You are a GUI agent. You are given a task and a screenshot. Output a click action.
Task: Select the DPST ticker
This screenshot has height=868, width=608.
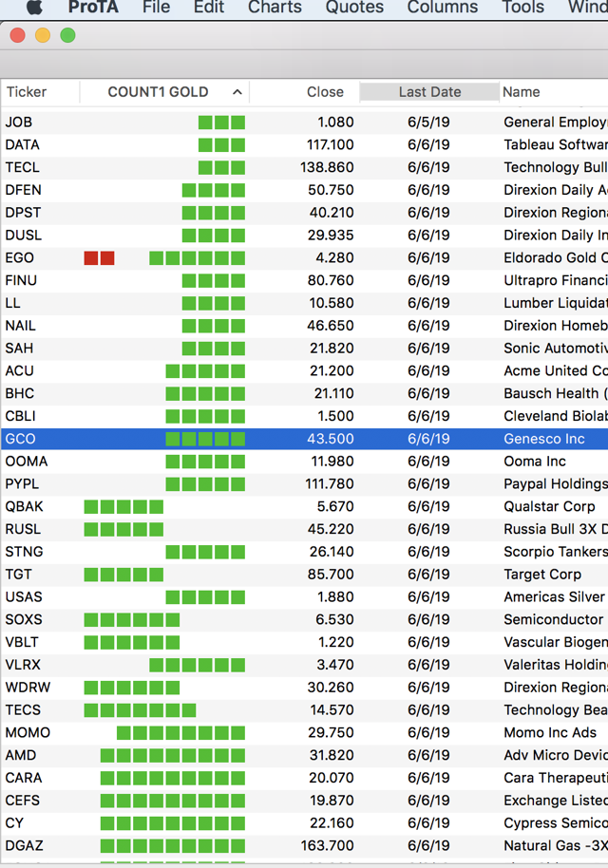23,213
